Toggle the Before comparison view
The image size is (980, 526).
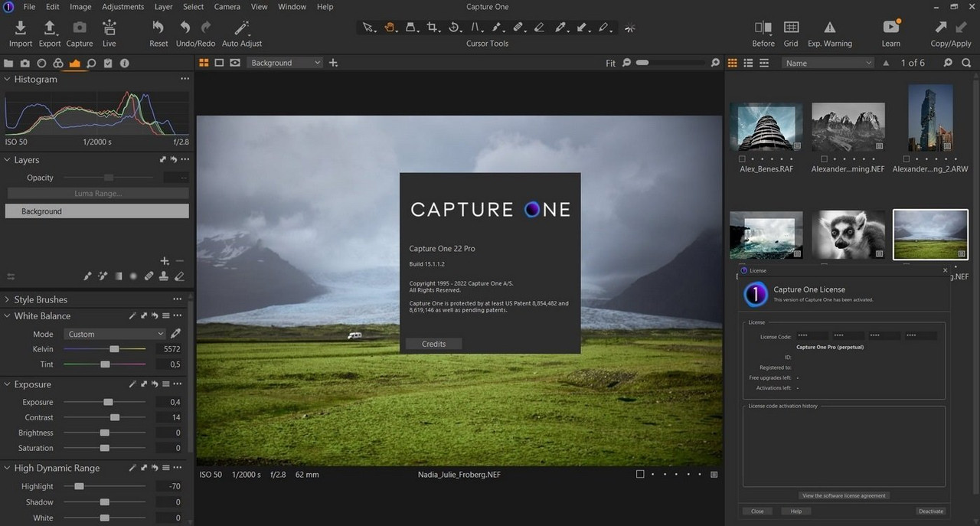point(763,28)
